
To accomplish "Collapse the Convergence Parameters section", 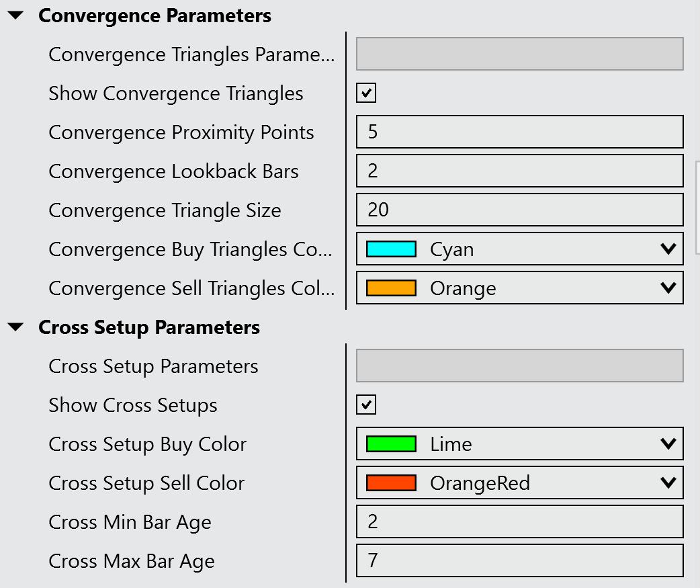I will tap(15, 16).
